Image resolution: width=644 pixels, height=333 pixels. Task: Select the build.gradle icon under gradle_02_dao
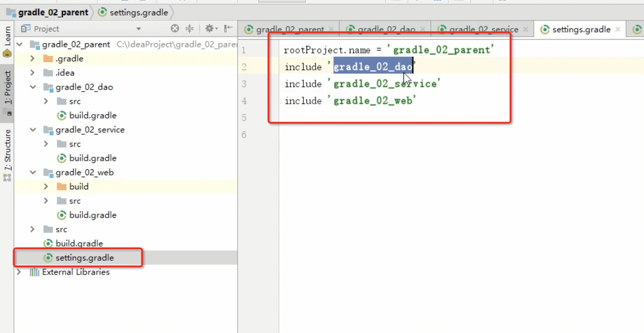point(62,115)
